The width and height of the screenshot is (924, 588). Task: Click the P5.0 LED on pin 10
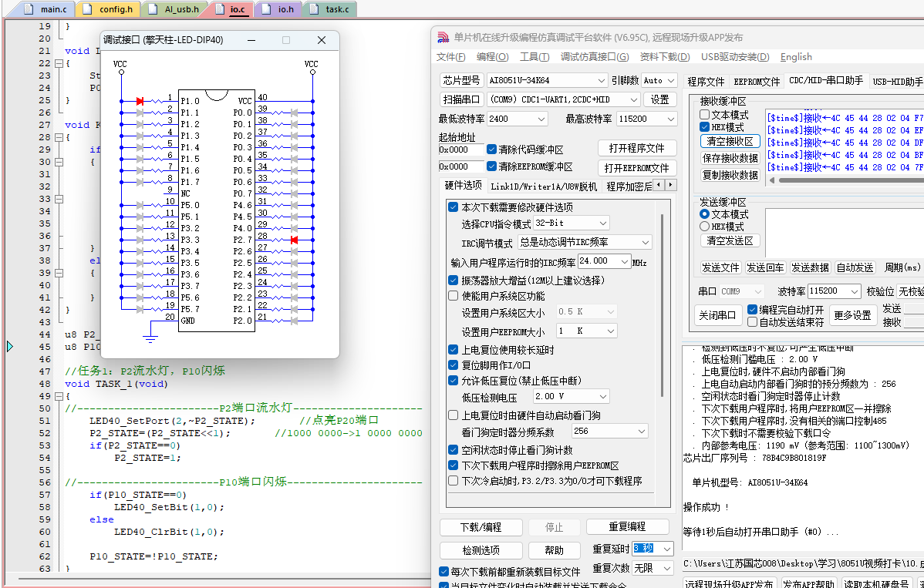tap(140, 205)
